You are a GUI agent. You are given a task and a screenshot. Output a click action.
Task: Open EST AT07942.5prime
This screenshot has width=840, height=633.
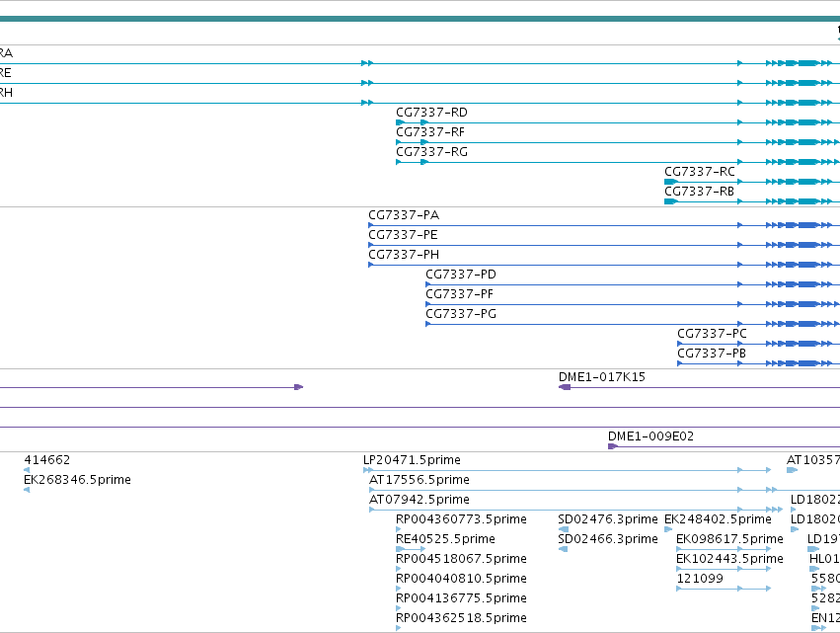coord(420,500)
